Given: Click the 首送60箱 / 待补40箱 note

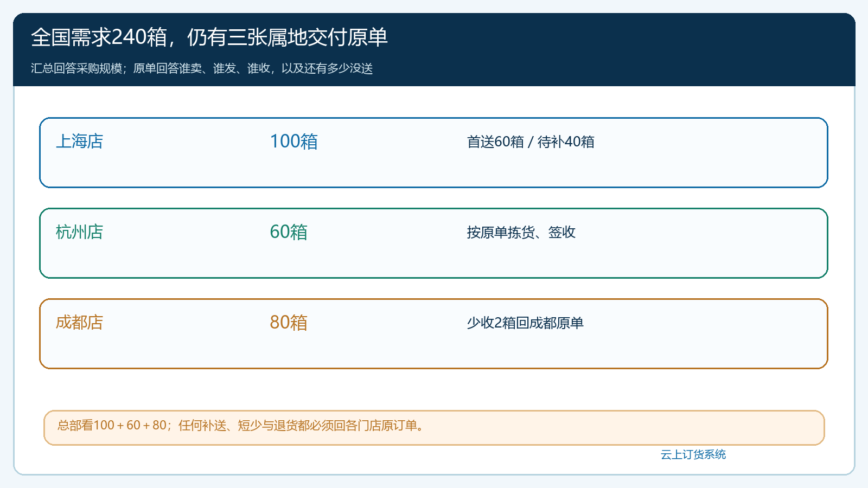Looking at the screenshot, I should 531,142.
